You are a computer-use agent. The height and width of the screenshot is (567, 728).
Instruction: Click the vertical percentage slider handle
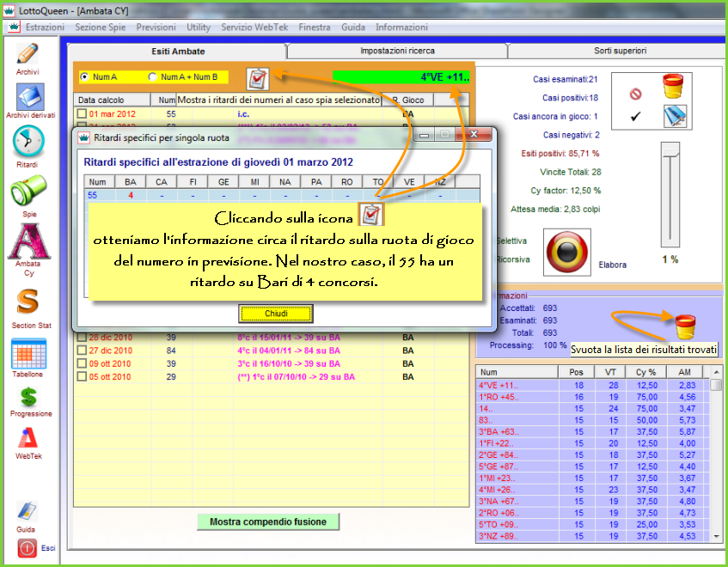click(x=670, y=151)
